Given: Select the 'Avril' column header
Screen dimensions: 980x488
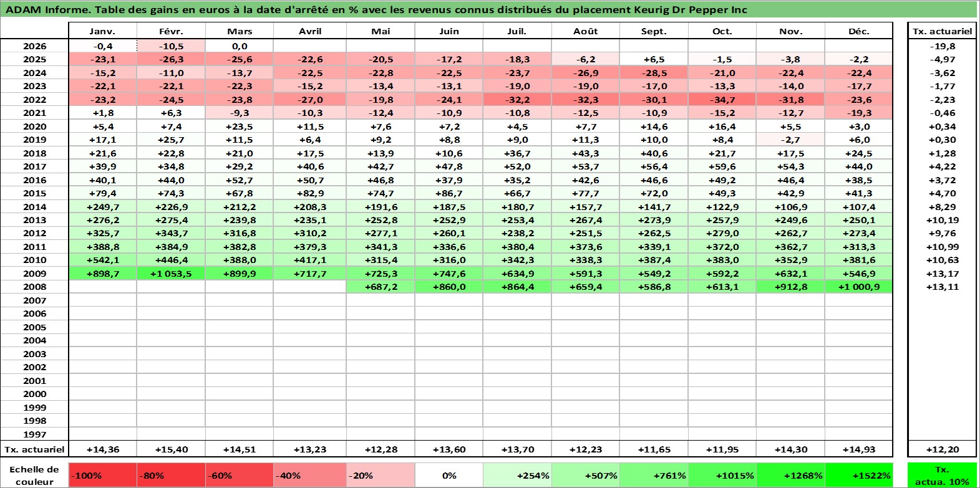Looking at the screenshot, I should (310, 31).
